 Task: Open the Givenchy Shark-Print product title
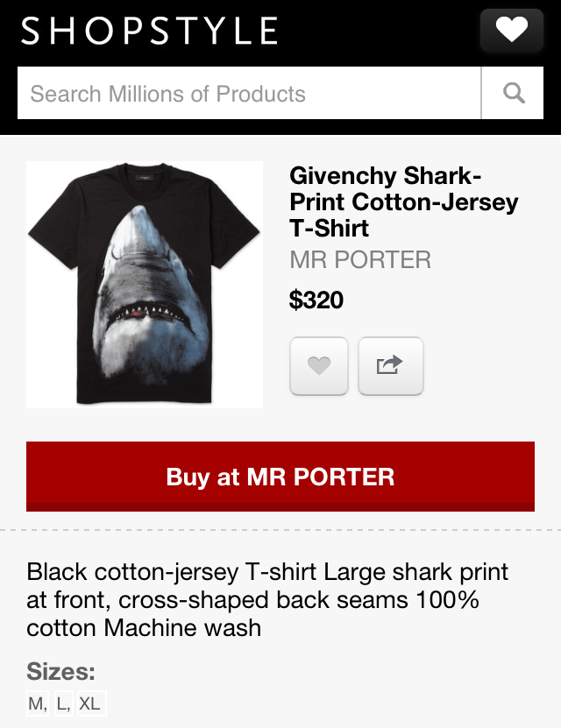(x=403, y=201)
